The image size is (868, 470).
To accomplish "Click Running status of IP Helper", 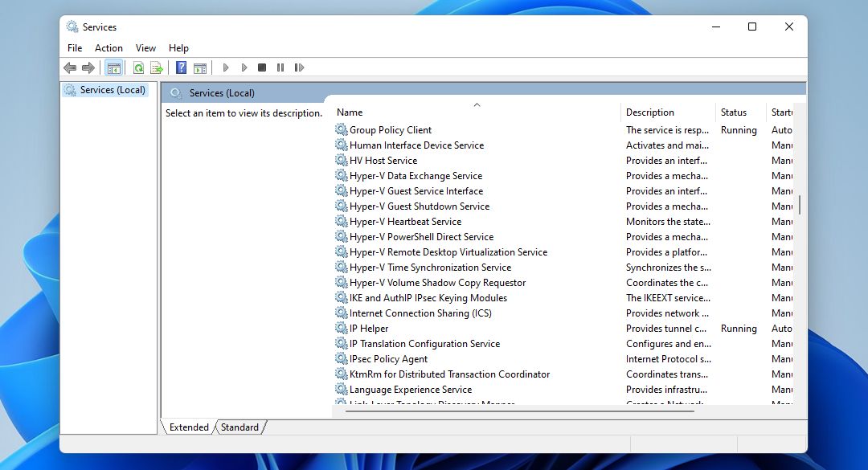I will click(x=739, y=329).
